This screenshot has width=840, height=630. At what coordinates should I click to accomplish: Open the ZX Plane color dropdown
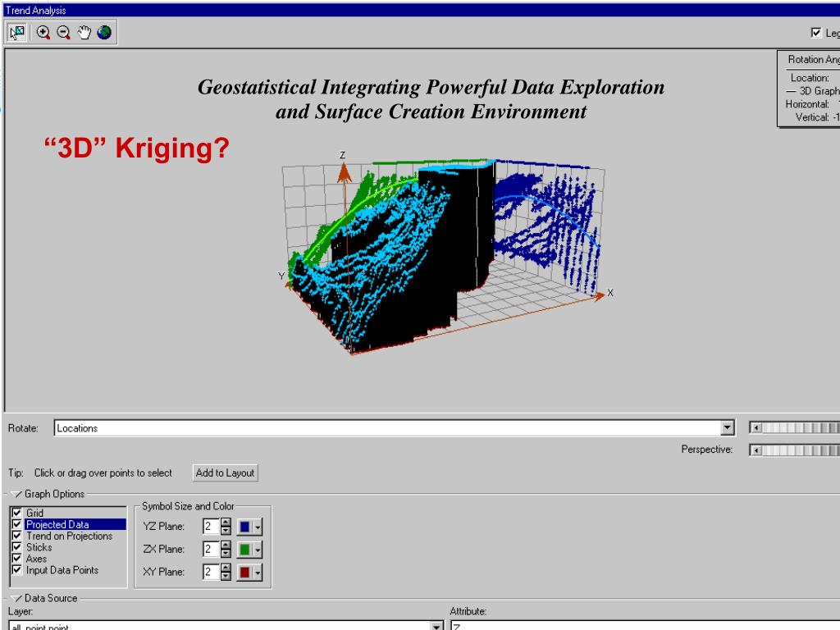click(258, 549)
